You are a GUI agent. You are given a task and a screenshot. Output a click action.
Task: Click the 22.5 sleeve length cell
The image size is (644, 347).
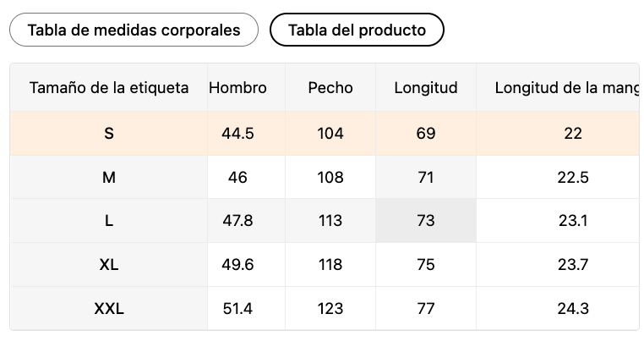click(x=574, y=177)
